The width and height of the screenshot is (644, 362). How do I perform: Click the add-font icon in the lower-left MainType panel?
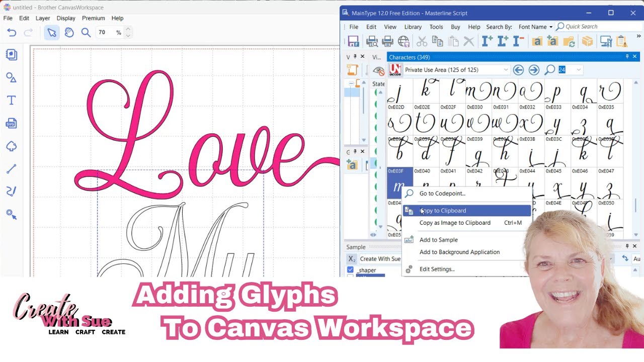click(352, 165)
